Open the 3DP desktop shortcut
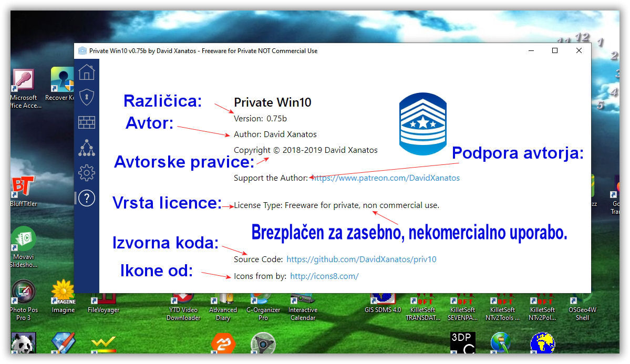Screen dimensions: 630x364 tap(462, 342)
